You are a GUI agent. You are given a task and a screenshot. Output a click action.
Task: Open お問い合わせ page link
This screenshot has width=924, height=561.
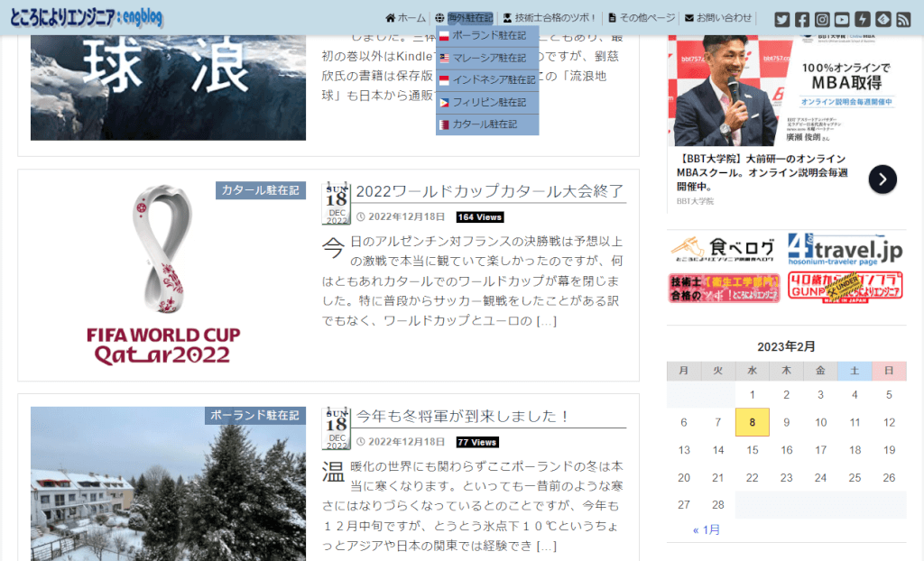click(718, 18)
